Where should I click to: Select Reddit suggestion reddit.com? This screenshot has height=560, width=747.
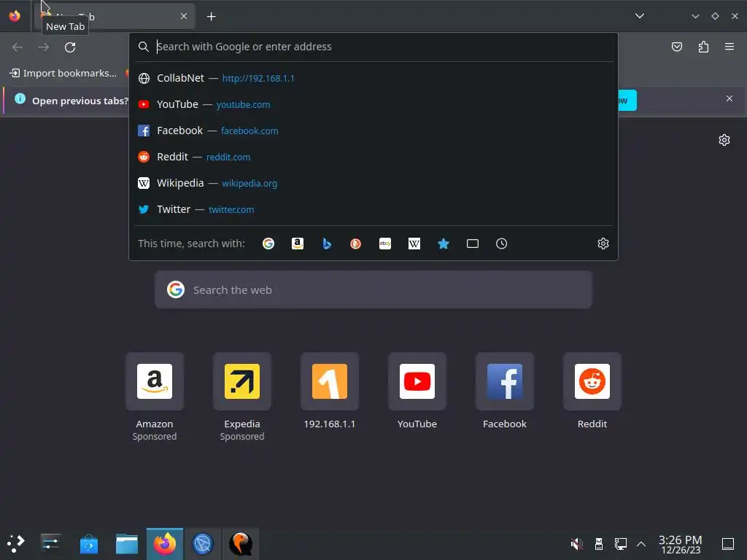[x=373, y=157]
